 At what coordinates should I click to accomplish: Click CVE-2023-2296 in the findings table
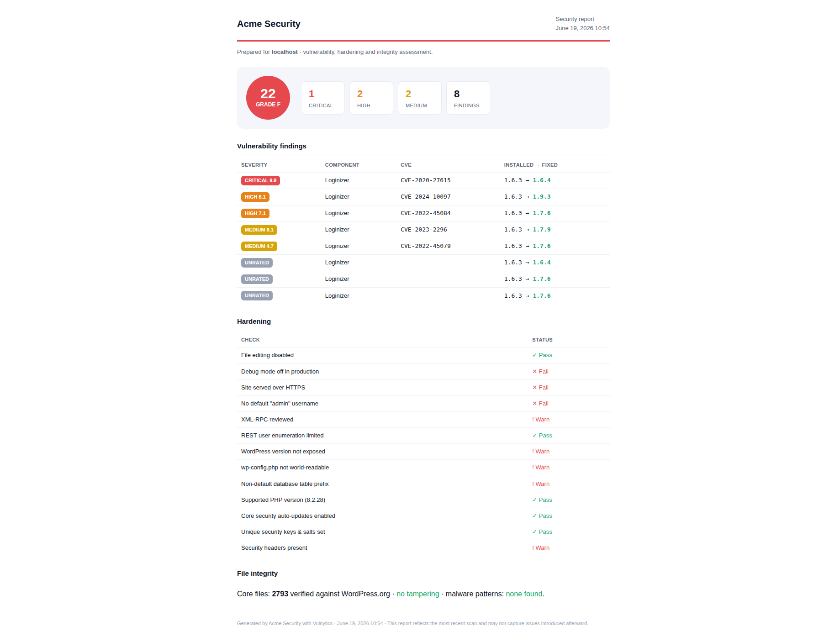tap(424, 230)
